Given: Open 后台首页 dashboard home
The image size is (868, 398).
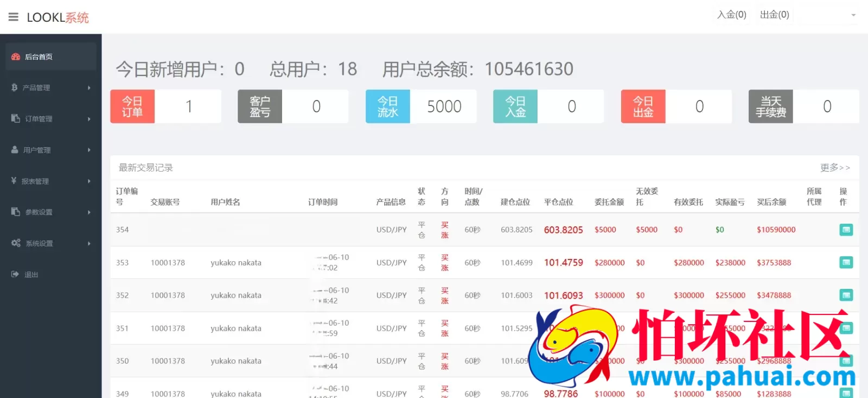Looking at the screenshot, I should tap(51, 56).
